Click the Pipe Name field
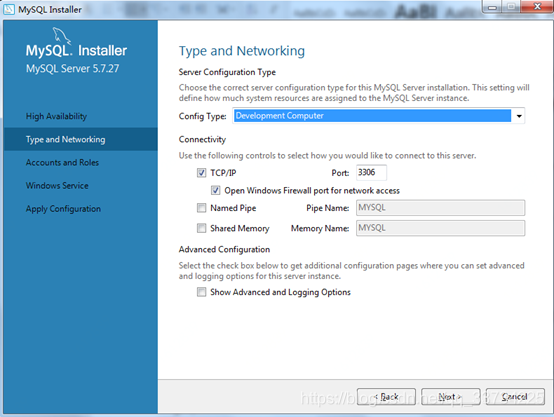Image resolution: width=554 pixels, height=417 pixels. (x=441, y=208)
